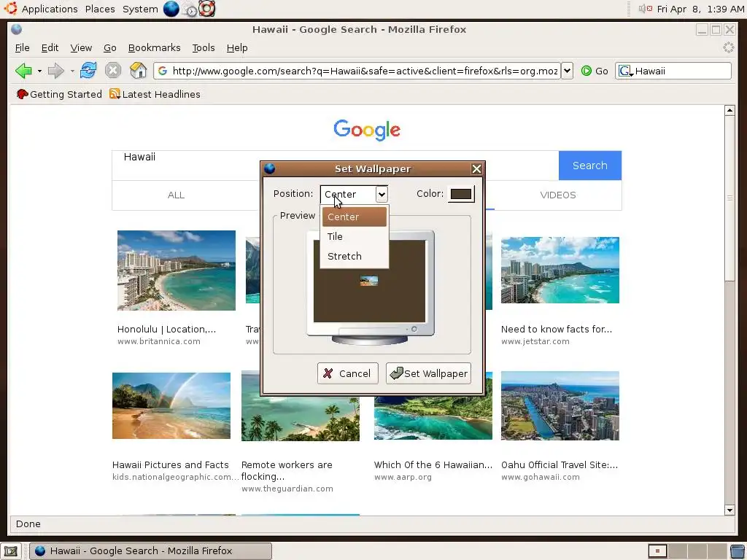This screenshot has width=747, height=560.
Task: Click the Ubuntu logo icon
Action: pyautogui.click(x=11, y=9)
